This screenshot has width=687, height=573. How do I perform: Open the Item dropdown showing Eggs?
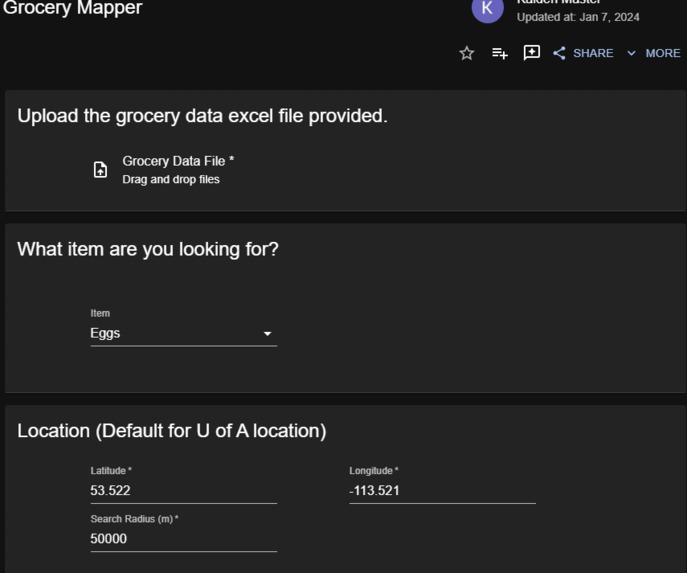click(x=184, y=333)
